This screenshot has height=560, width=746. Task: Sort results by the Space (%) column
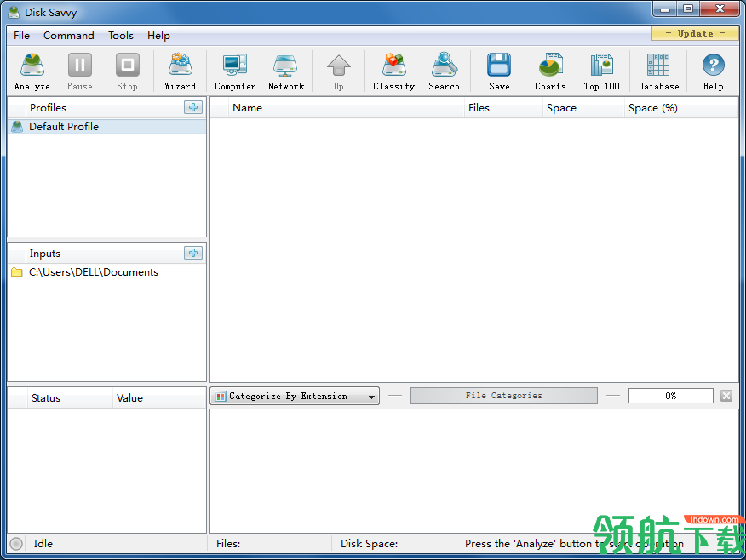click(x=681, y=108)
